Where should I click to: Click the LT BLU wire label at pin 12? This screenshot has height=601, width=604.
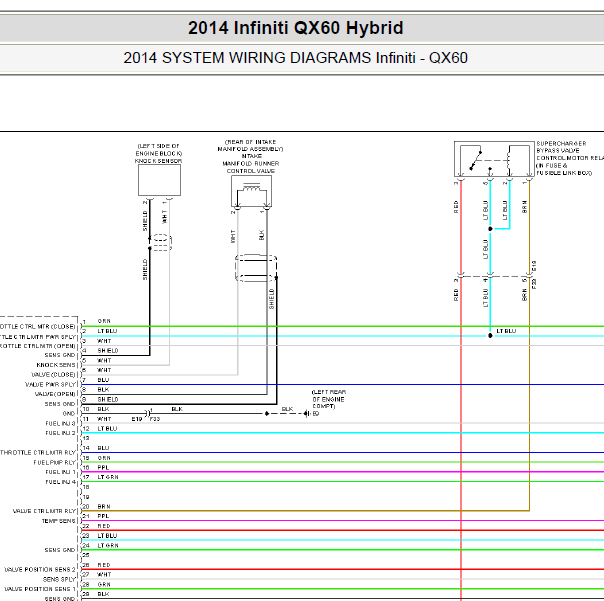coord(107,428)
